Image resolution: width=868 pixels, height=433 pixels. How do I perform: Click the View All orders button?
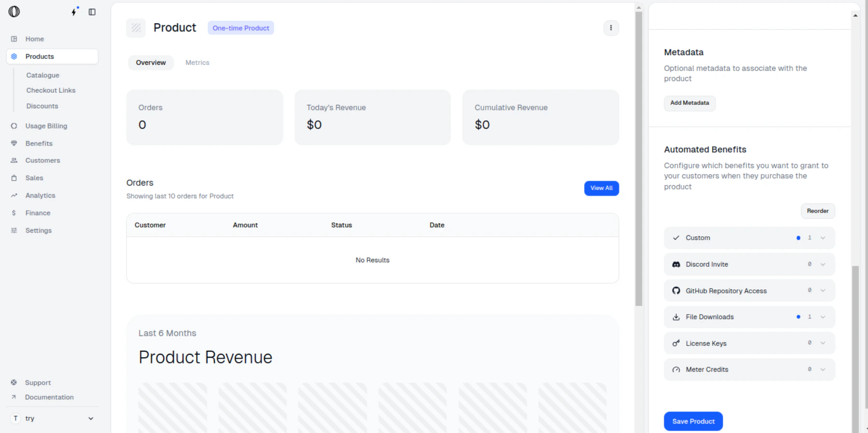coord(602,188)
